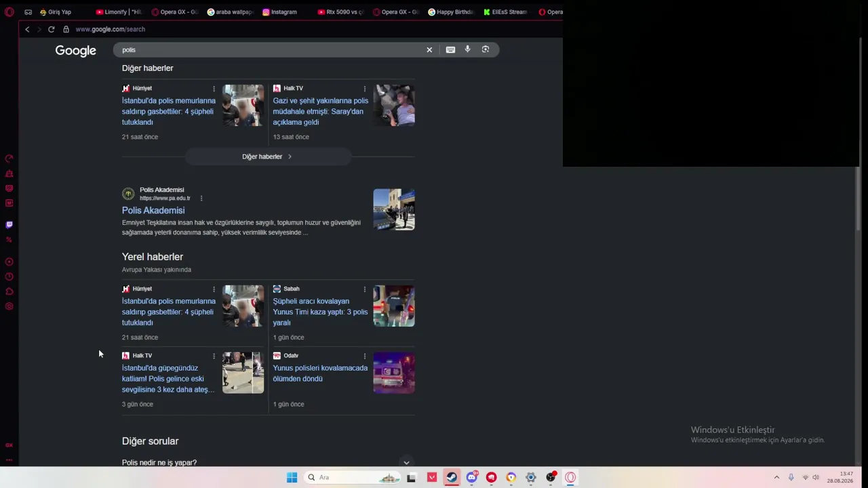Viewport: 868px width, 488px height.
Task: Switch to the Limonify YouTube tab
Action: (x=119, y=12)
